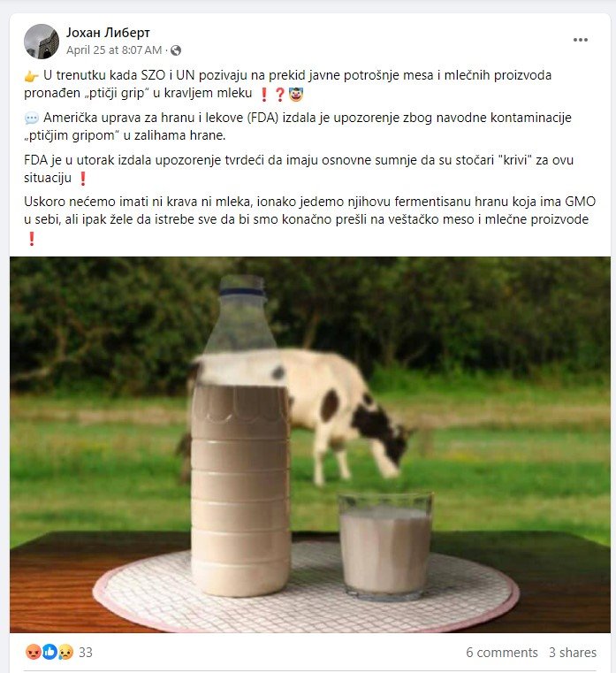The image size is (616, 673).
Task: Click the paragraph mentioning GMO
Action: click(309, 219)
